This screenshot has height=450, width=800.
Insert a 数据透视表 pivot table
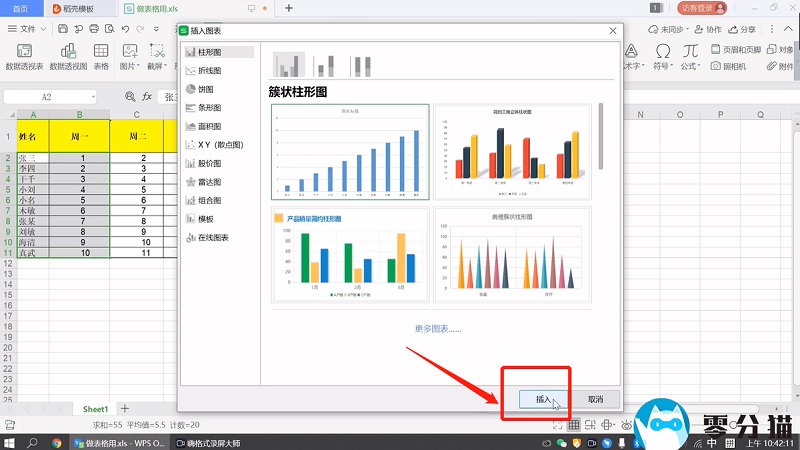click(24, 57)
